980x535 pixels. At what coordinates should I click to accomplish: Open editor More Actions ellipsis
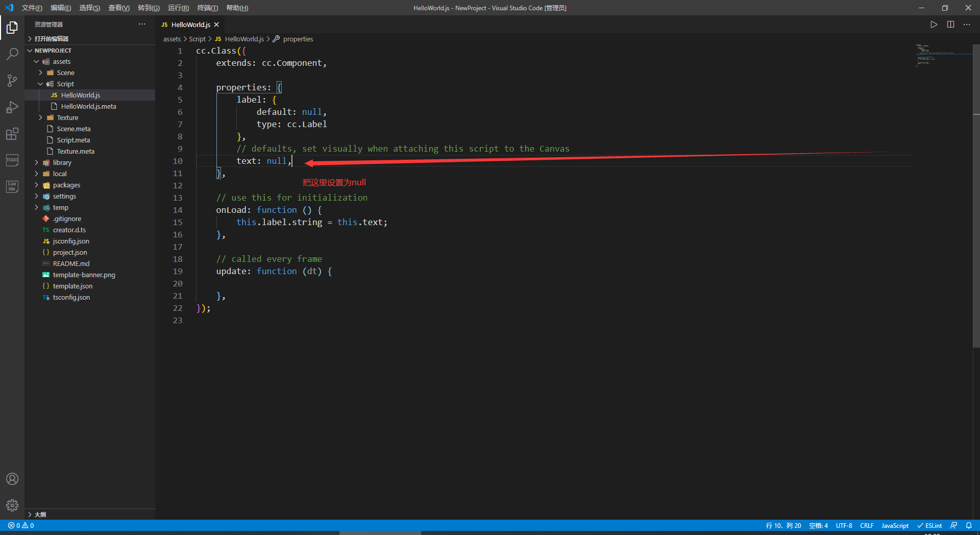point(967,25)
